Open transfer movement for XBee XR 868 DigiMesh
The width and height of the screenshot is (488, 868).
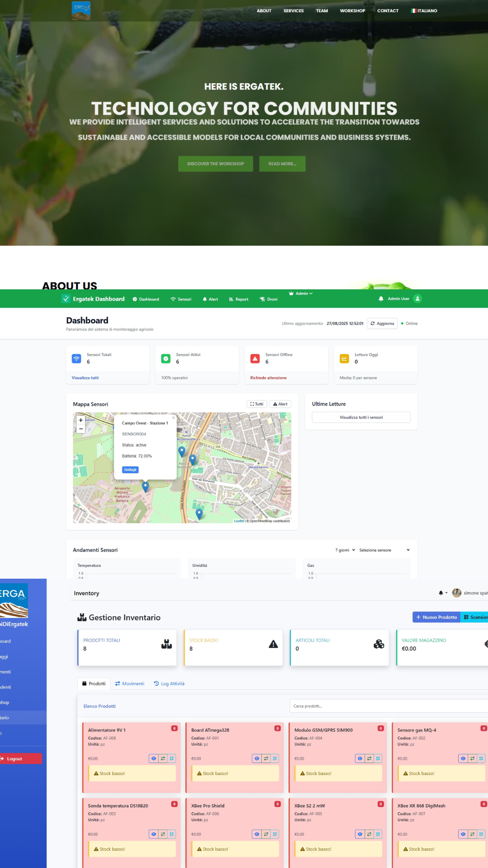pos(472,834)
